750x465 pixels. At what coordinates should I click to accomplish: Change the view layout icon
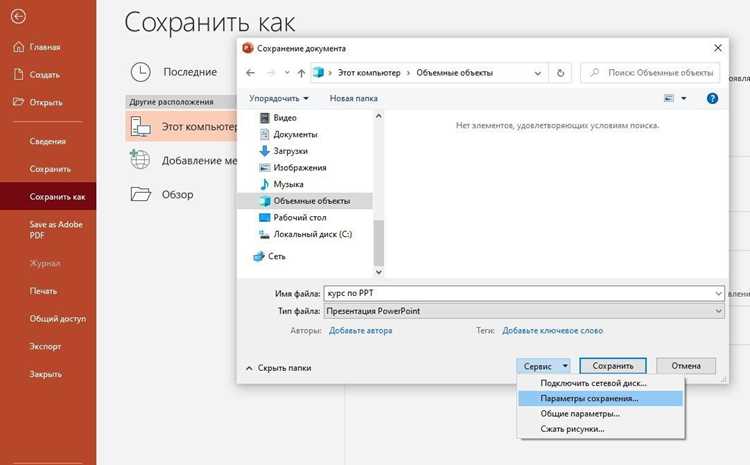point(669,99)
